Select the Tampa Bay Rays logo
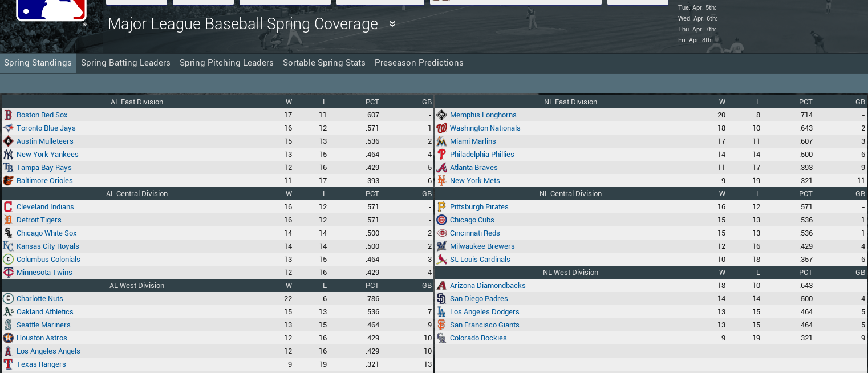This screenshot has width=868, height=373. (8, 168)
